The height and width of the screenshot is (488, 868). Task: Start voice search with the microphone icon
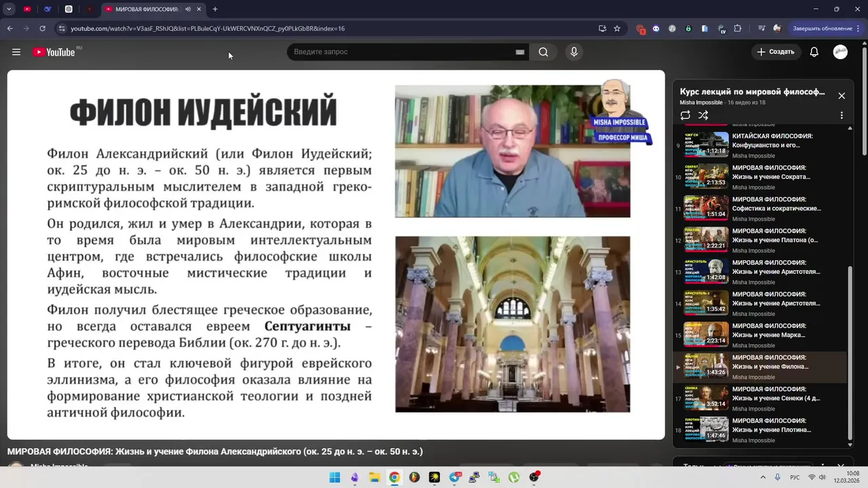[x=574, y=52]
